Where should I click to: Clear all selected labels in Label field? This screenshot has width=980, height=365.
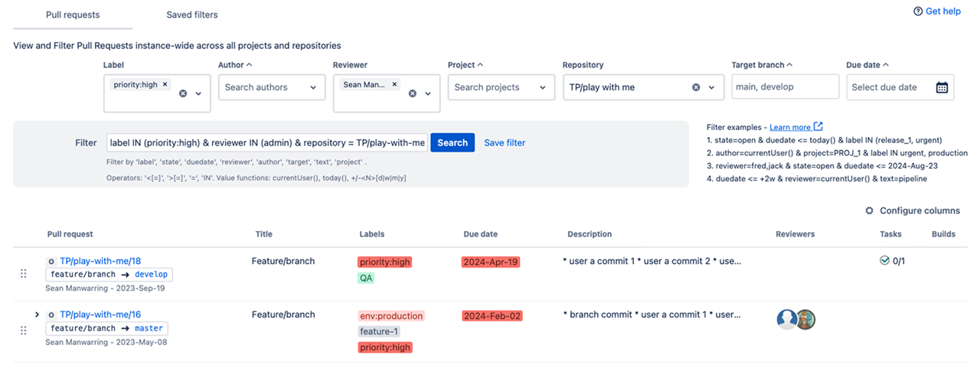pos(183,93)
